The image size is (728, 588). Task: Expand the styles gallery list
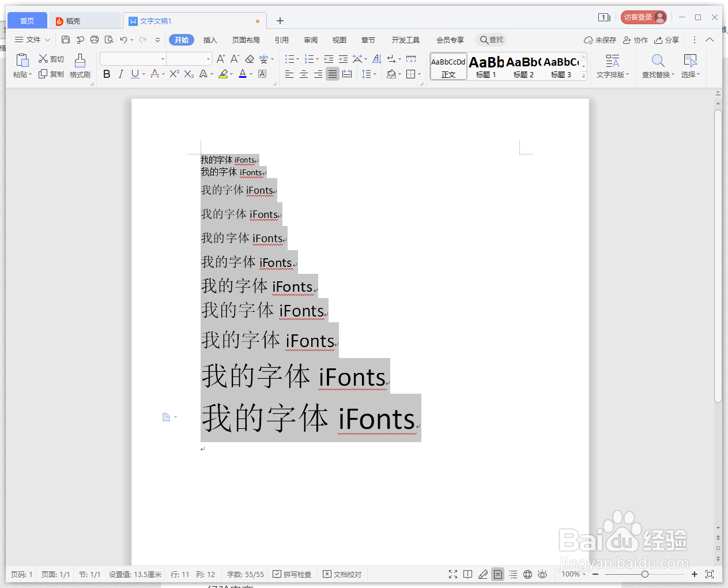tap(583, 76)
